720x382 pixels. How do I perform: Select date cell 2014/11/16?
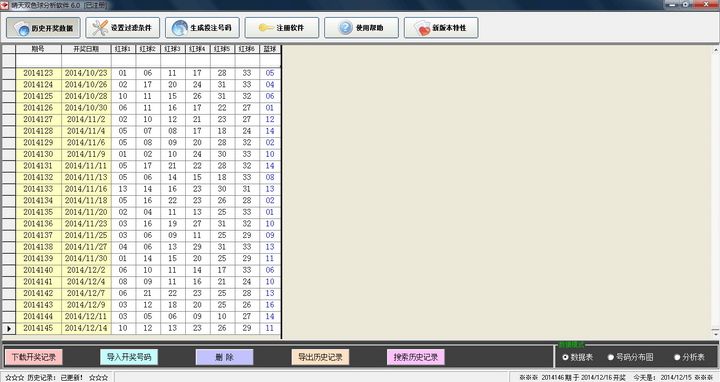pyautogui.click(x=86, y=189)
